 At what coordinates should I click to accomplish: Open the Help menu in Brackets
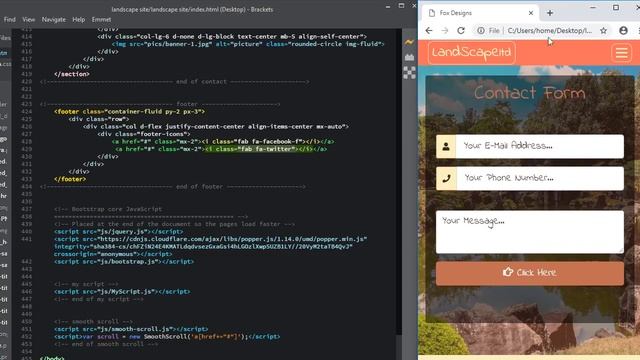pos(78,19)
